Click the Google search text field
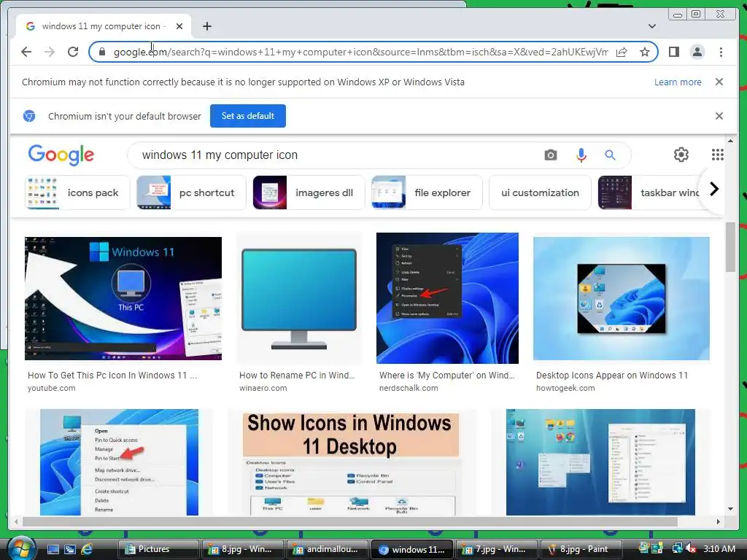 coord(333,155)
